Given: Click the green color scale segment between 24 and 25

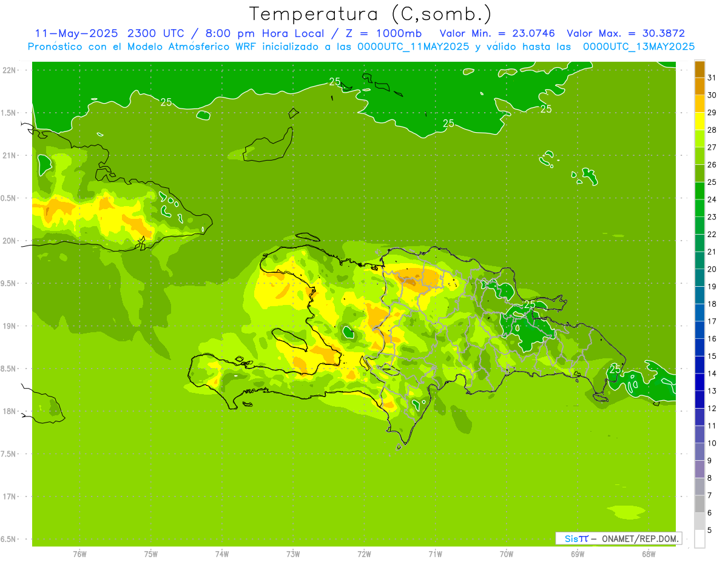Looking at the screenshot, I should click(699, 190).
